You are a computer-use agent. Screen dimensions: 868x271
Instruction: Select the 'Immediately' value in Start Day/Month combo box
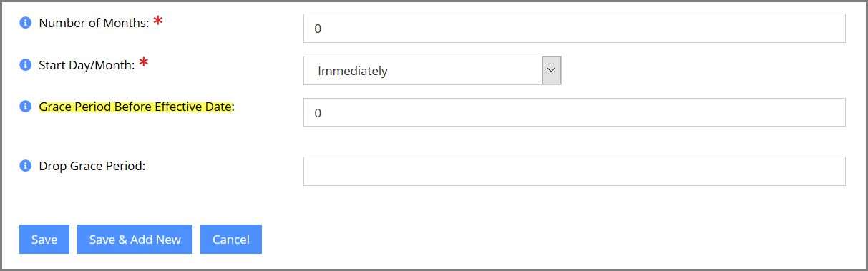pyautogui.click(x=353, y=71)
